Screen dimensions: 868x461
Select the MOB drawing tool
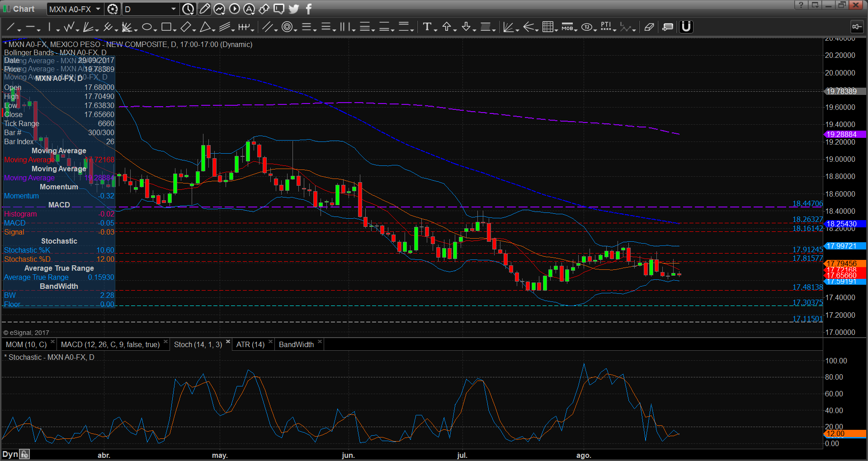pyautogui.click(x=567, y=27)
